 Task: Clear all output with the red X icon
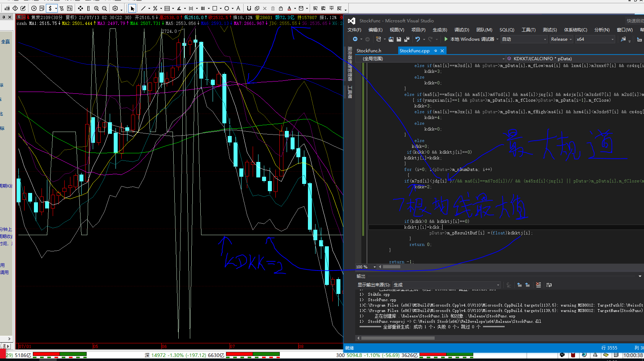(538, 285)
